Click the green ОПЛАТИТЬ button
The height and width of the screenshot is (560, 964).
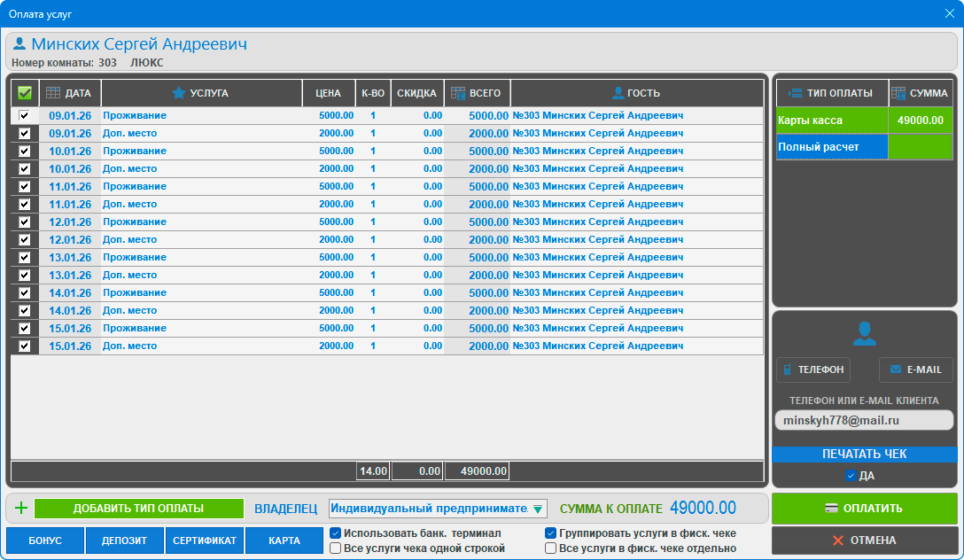click(x=865, y=509)
